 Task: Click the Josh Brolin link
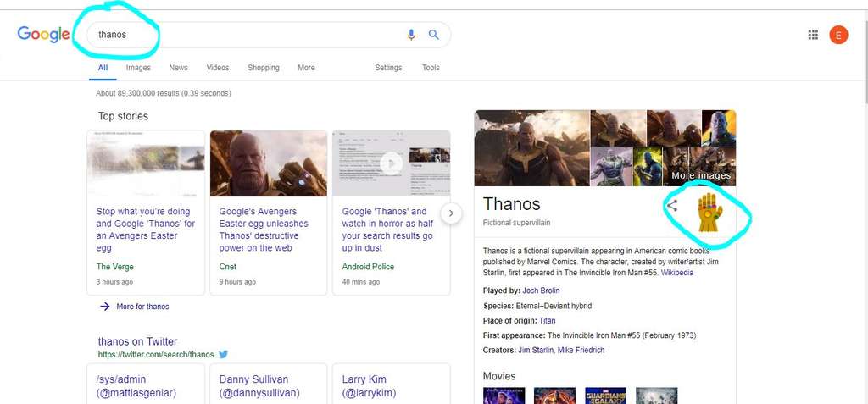[x=541, y=291]
